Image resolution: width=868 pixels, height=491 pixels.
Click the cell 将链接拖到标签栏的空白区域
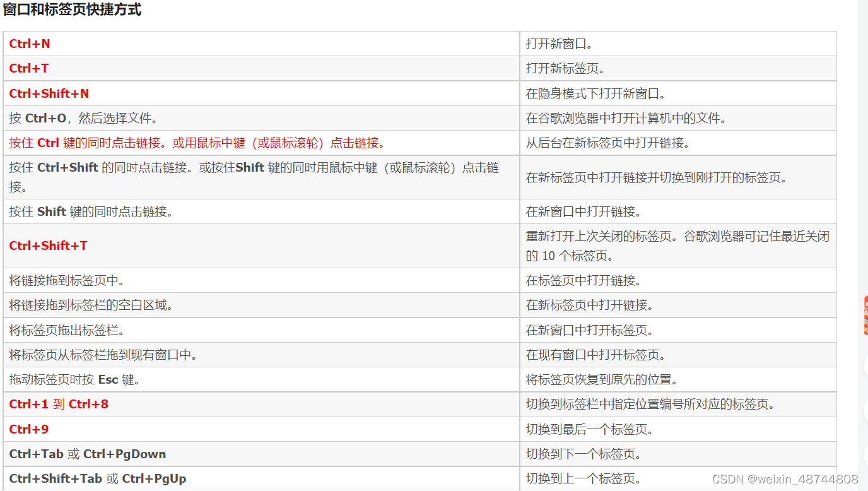coord(261,305)
